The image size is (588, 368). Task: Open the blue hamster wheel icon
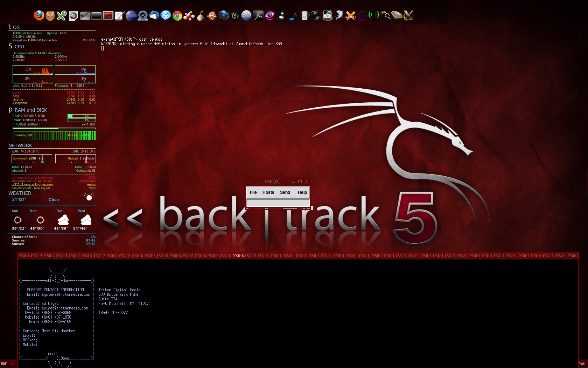coord(143,16)
